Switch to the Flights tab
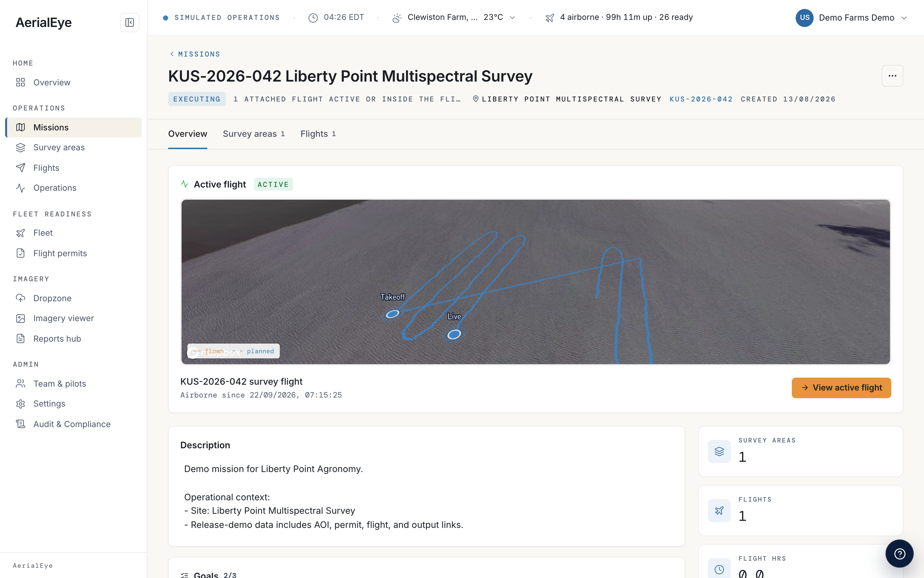The image size is (924, 578). click(x=318, y=134)
